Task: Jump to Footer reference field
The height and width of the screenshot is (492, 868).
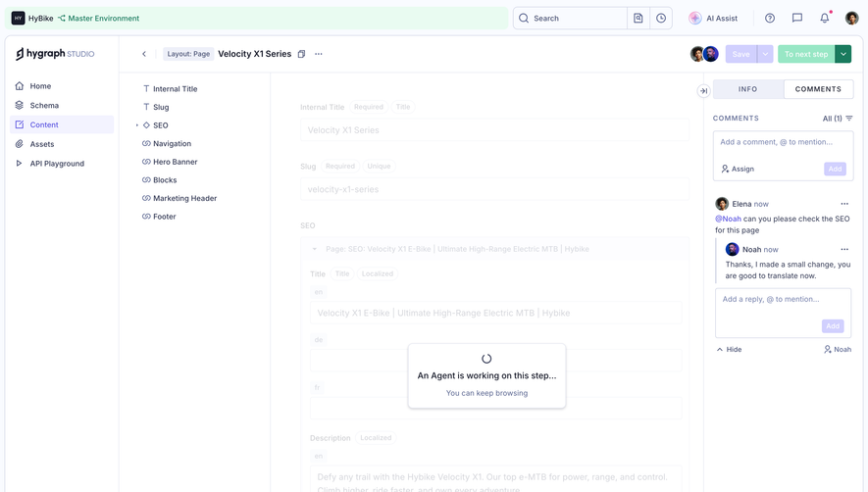Action: [x=159, y=217]
